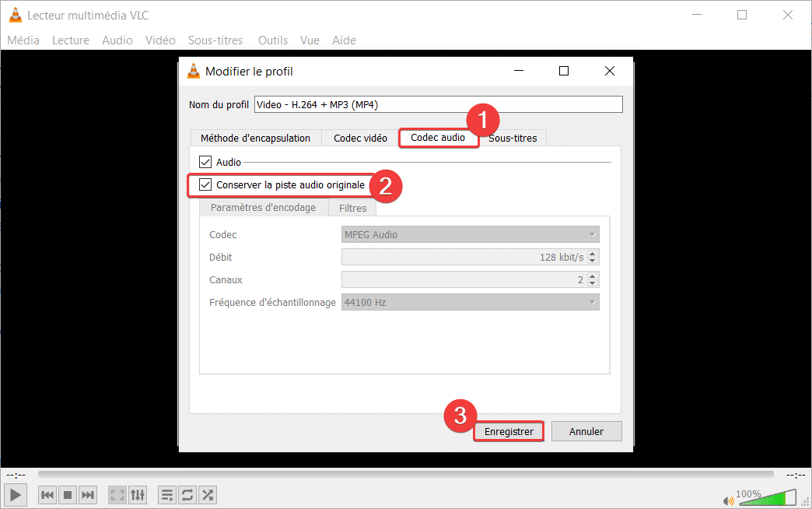Viewport: 812px width, 509px height.
Task: Enable random playback with shuffle icon
Action: [x=208, y=494]
